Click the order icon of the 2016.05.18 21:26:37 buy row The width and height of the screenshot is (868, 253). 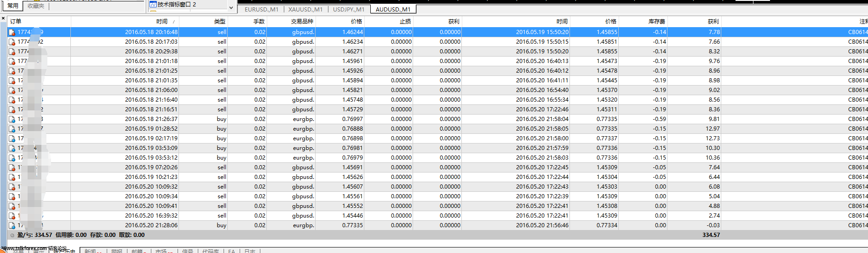(x=12, y=119)
